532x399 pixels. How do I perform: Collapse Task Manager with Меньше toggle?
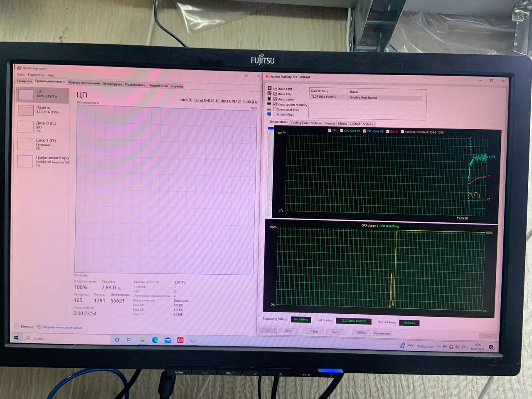tap(24, 327)
